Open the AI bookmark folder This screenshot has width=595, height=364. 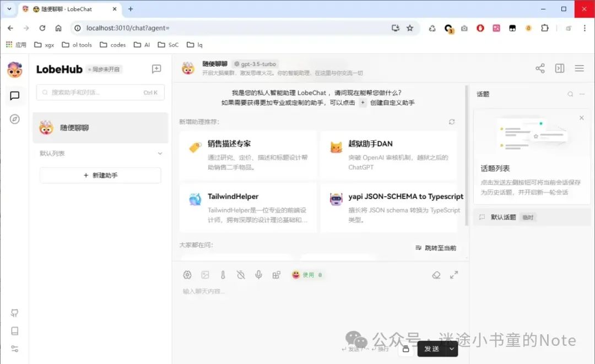(x=142, y=45)
